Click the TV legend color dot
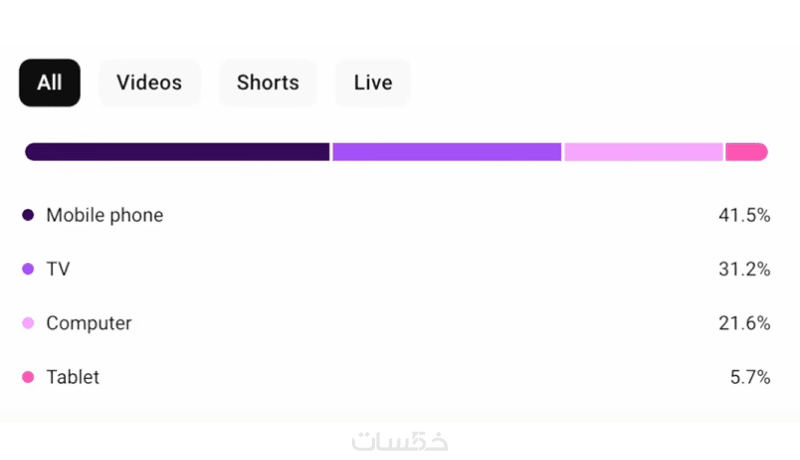The width and height of the screenshot is (800, 460). click(28, 269)
